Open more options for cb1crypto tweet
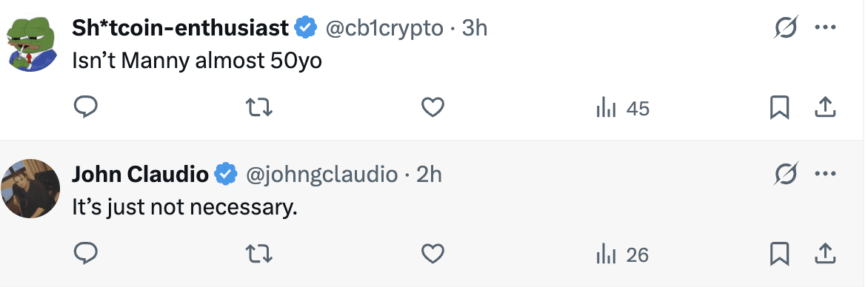Image resolution: width=868 pixels, height=287 pixels. tap(825, 27)
